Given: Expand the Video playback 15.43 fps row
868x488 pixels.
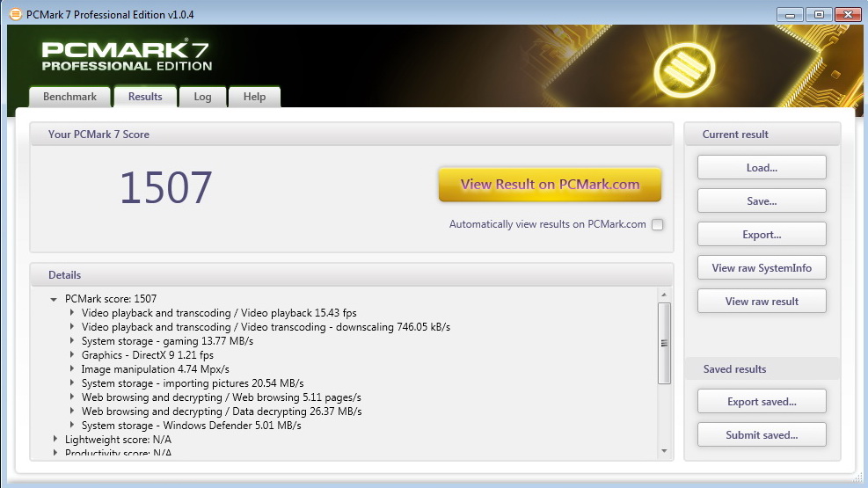Looking at the screenshot, I should [72, 313].
